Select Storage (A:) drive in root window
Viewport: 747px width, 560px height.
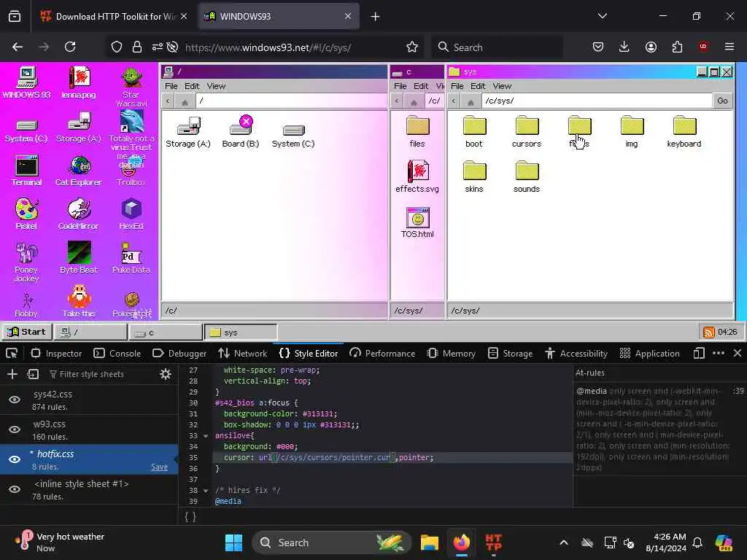tap(188, 131)
